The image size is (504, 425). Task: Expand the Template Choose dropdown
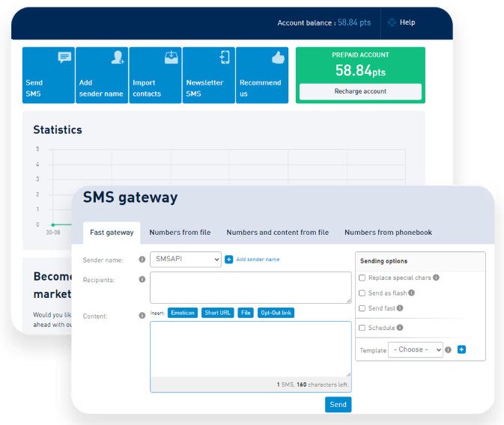(x=415, y=349)
